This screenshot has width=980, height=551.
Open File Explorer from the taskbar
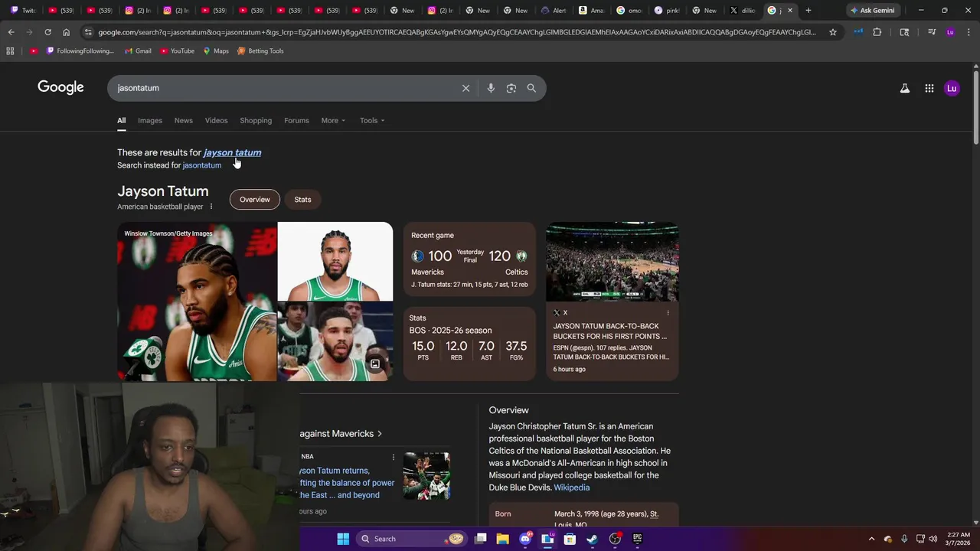pyautogui.click(x=503, y=539)
